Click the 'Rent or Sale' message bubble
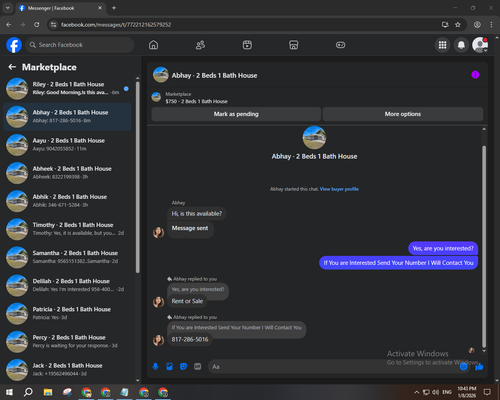 pos(187,301)
